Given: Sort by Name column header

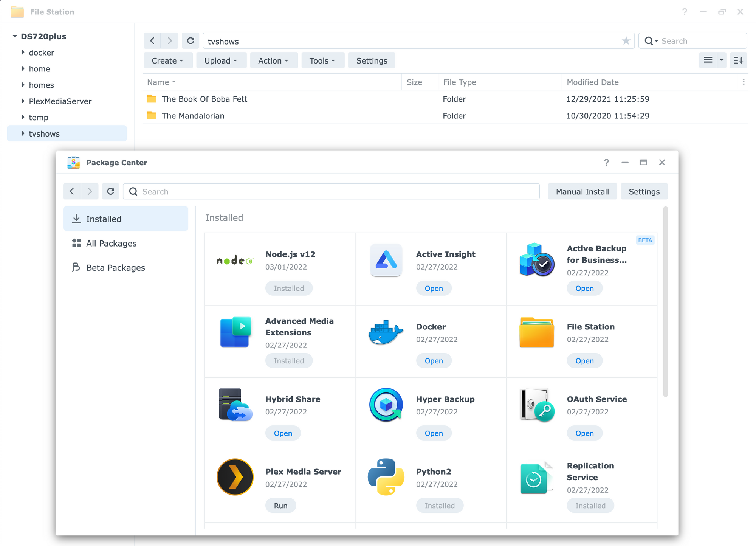Looking at the screenshot, I should pos(272,82).
